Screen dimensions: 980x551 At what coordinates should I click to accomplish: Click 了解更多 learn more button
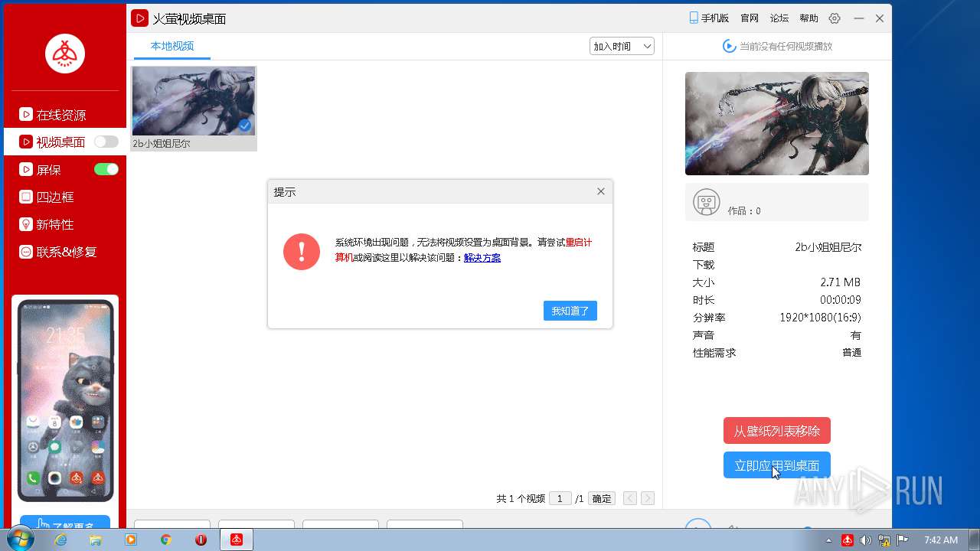(x=65, y=523)
